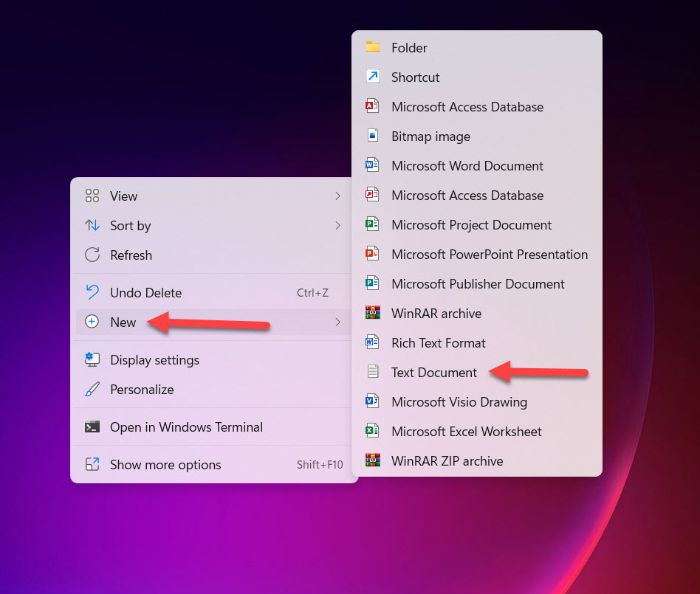700x594 pixels.
Task: Choose Undo Delete
Action: click(145, 293)
